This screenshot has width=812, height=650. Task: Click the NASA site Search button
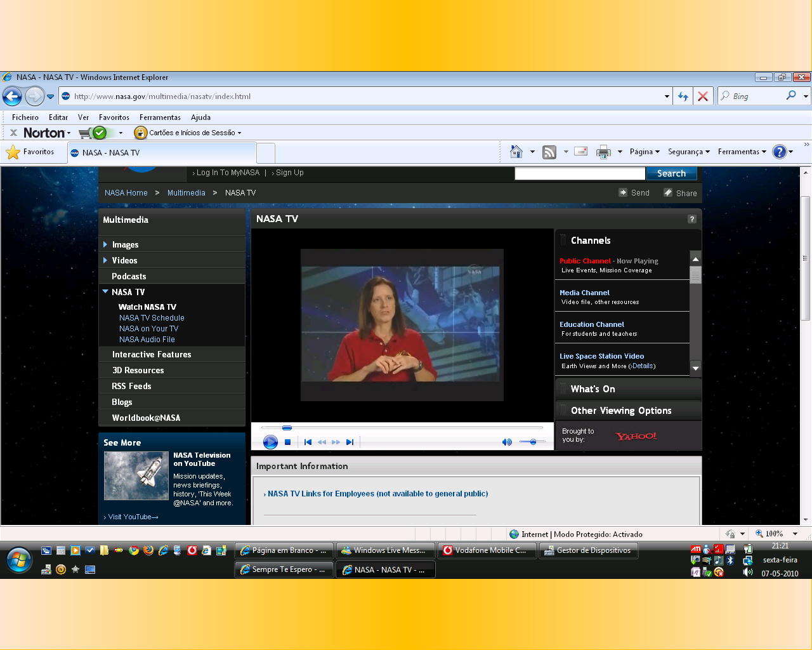click(671, 173)
